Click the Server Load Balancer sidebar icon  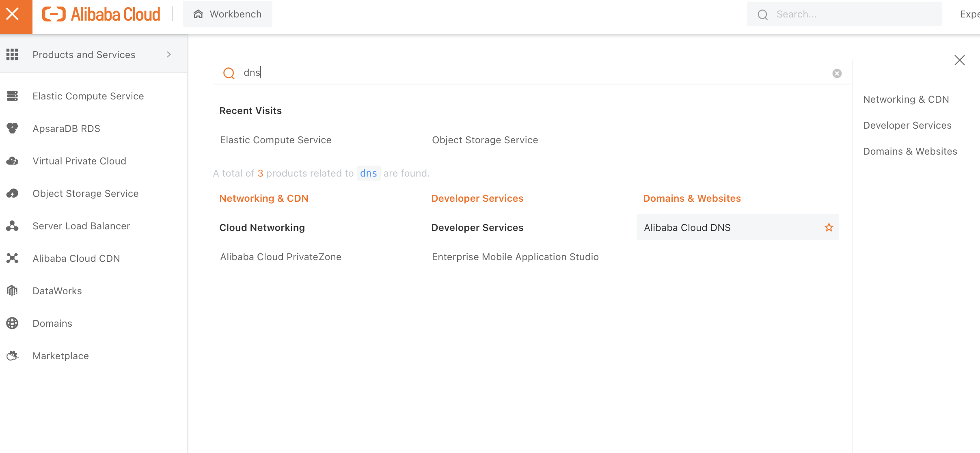coord(12,226)
